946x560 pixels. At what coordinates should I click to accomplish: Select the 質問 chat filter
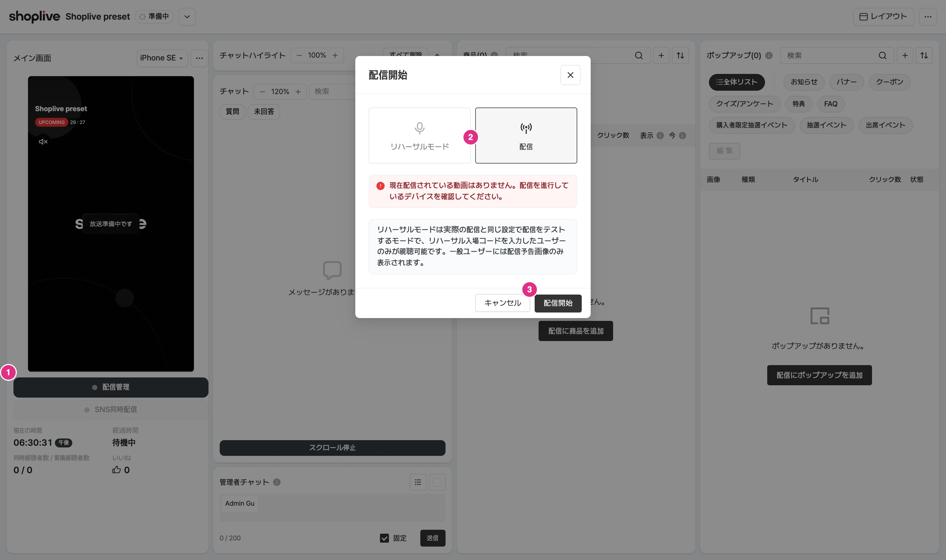tap(232, 112)
